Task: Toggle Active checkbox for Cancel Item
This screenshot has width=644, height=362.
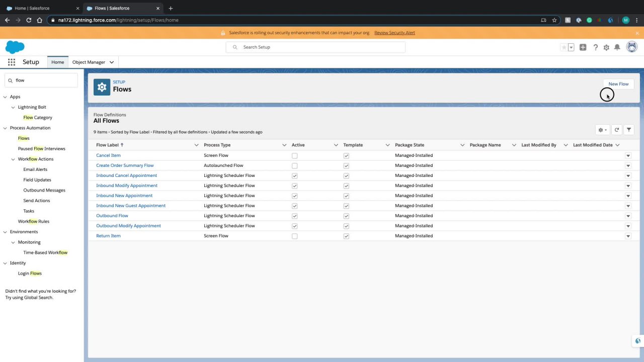Action: 295,156
